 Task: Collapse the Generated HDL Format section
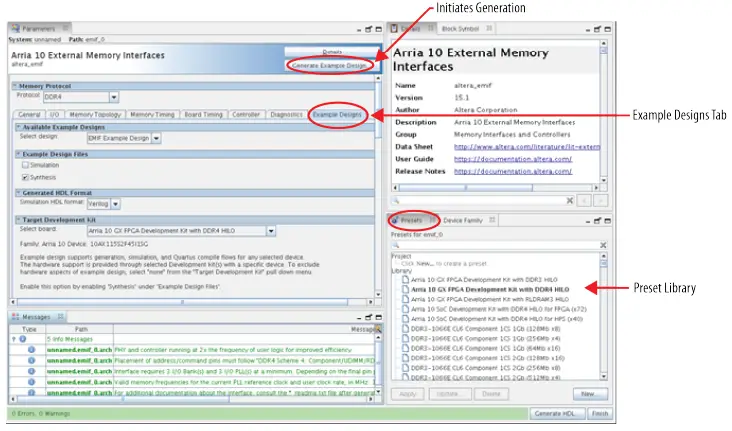(x=18, y=193)
